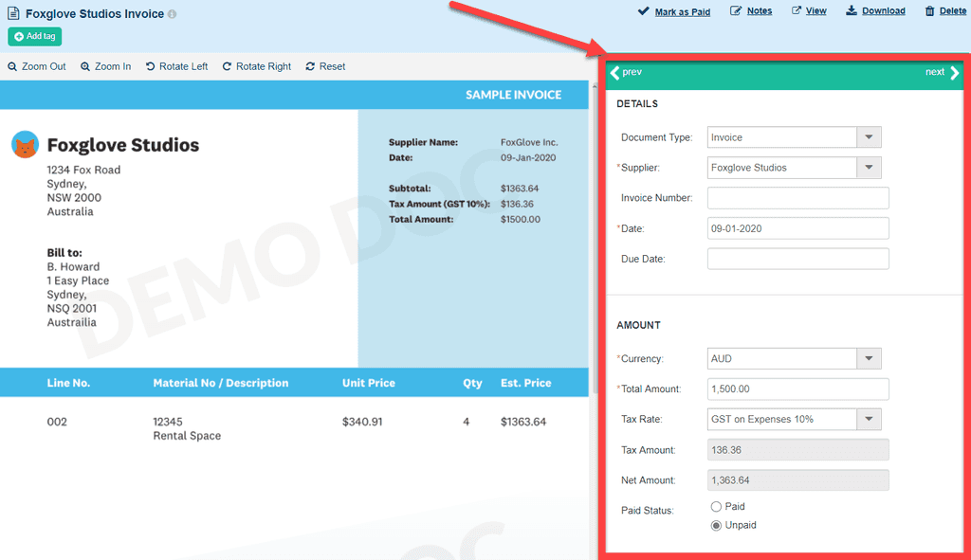The height and width of the screenshot is (560, 971).
Task: Click the Zoom Out magnifier icon
Action: point(12,66)
